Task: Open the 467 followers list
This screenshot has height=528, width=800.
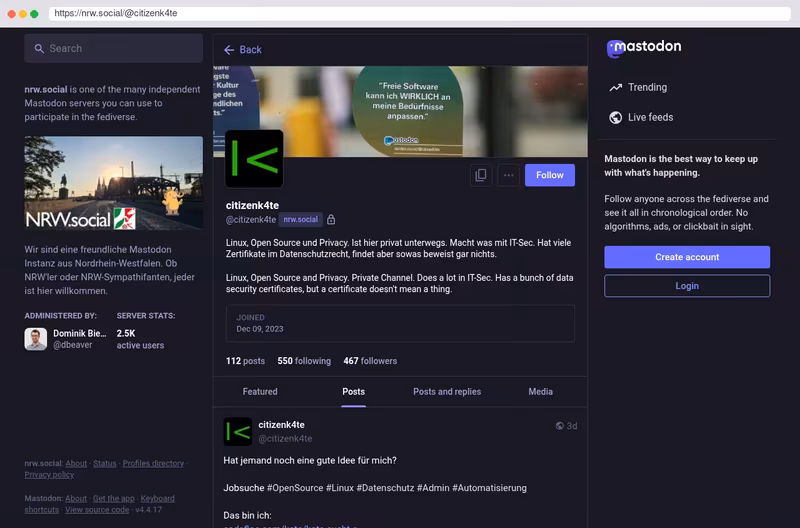Action: (370, 361)
